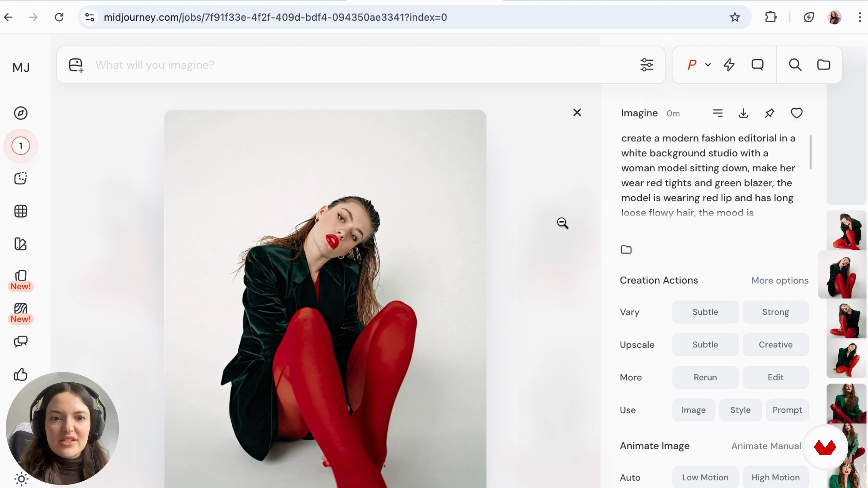Toggle light/dark theme sun icon

tap(21, 479)
